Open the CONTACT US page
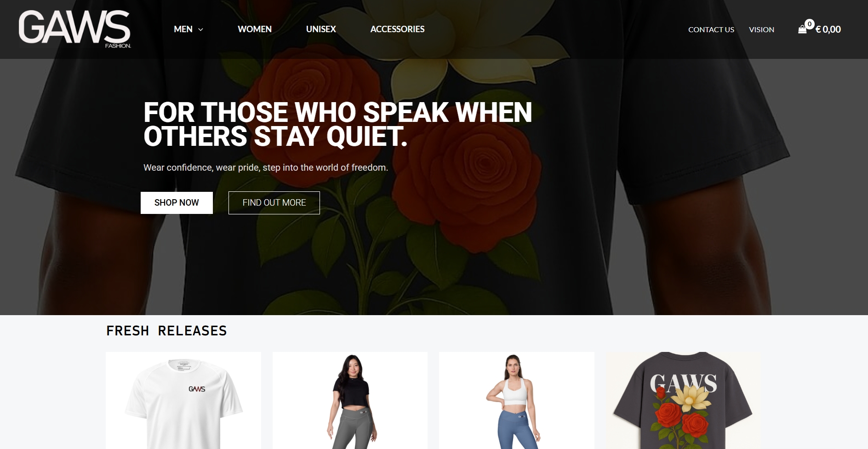The height and width of the screenshot is (449, 868). (711, 29)
